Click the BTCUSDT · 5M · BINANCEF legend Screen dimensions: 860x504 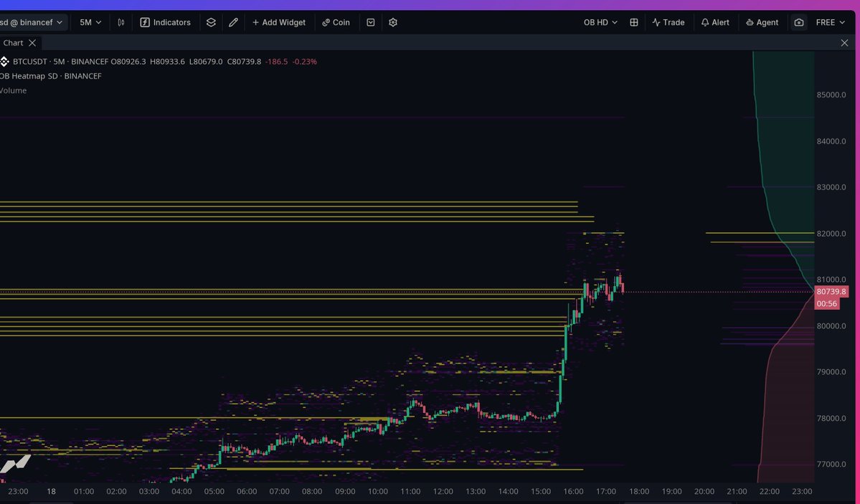point(60,62)
